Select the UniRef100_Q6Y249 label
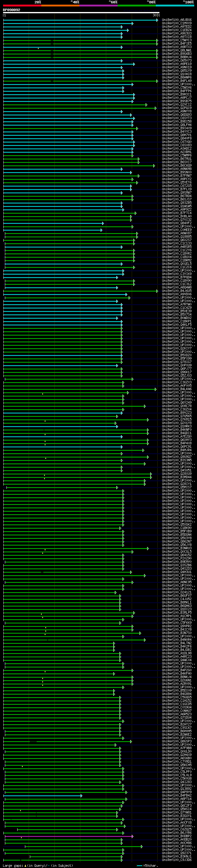Image resolution: width=197 pixels, height=868 pixels. [177, 403]
